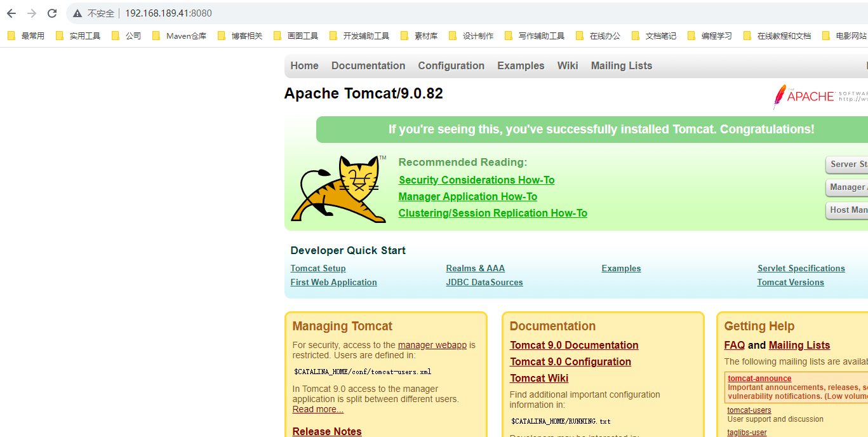The image size is (868, 437).
Task: Click the Host Manager button
Action: click(x=847, y=210)
